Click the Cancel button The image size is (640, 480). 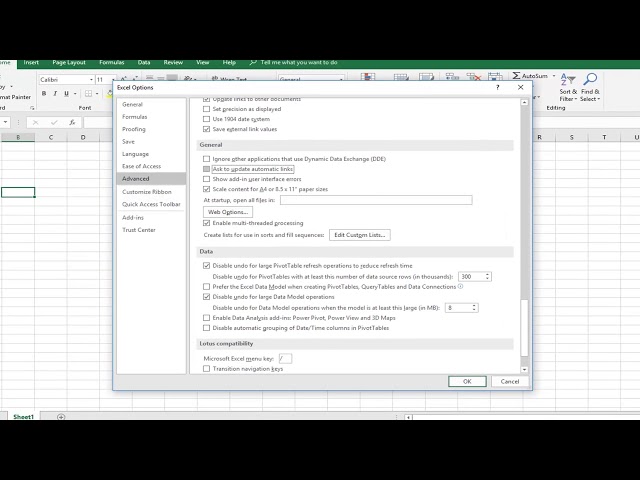[510, 381]
